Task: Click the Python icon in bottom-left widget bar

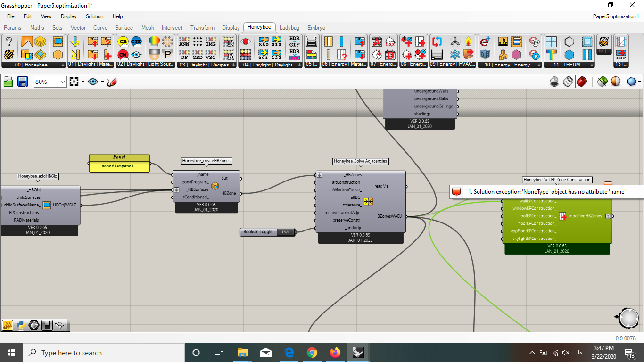Action: pos(20,325)
